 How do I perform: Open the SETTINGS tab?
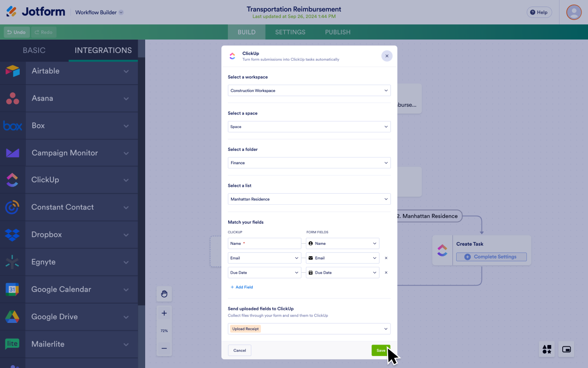(290, 32)
